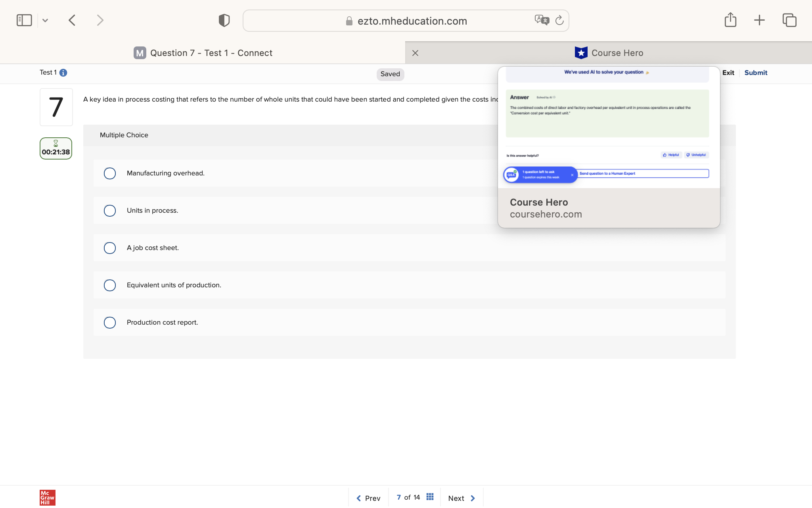The width and height of the screenshot is (812, 508).
Task: Open the sidebar options dropdown chevron
Action: pyautogui.click(x=45, y=20)
